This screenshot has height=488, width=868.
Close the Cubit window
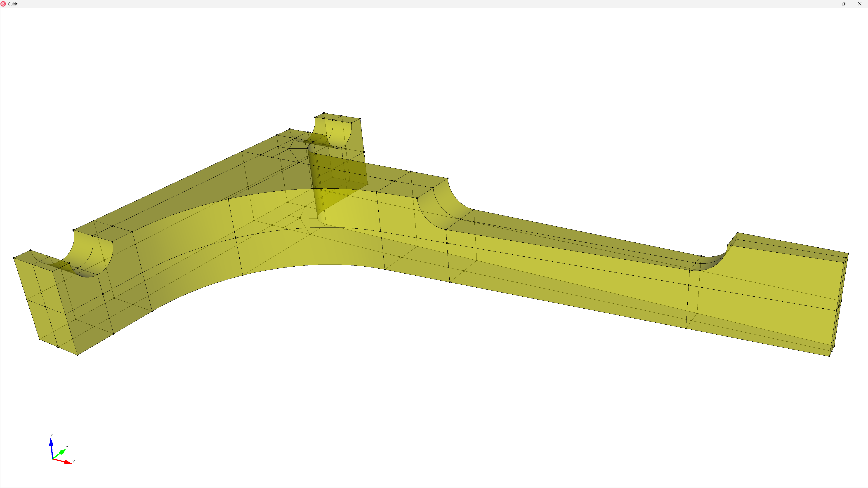(859, 4)
